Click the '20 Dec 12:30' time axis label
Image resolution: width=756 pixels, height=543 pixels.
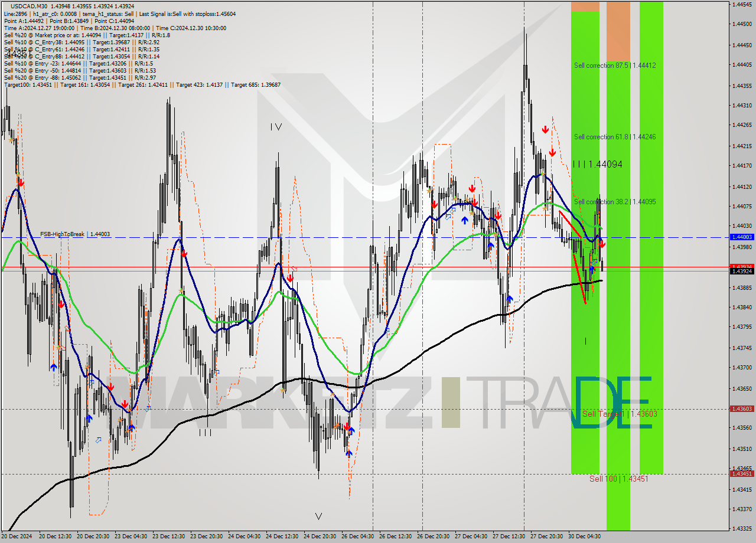(55, 536)
